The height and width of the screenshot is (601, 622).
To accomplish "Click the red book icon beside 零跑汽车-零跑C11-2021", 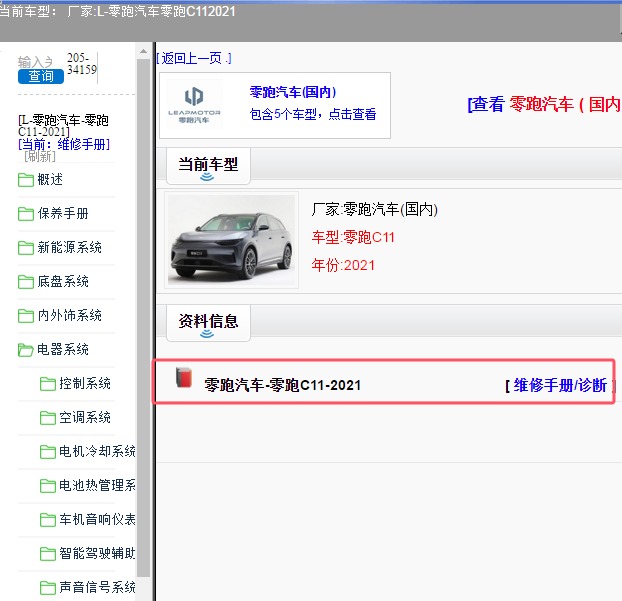I will [184, 377].
